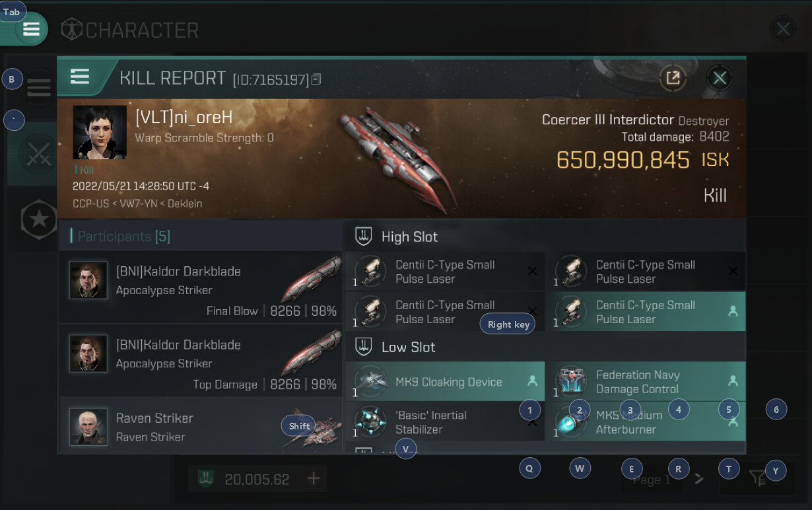Open the filter icon beside Page 1
The width and height of the screenshot is (812, 510).
tap(757, 478)
